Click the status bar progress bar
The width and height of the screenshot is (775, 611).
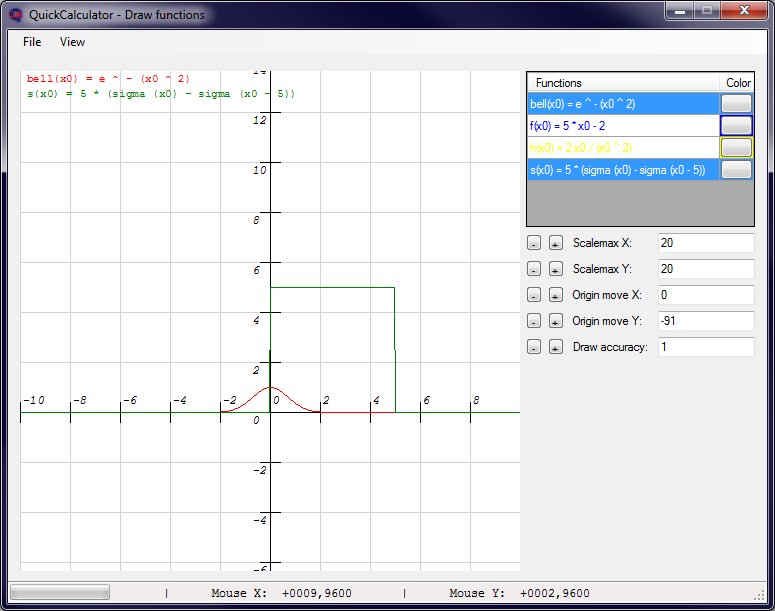pyautogui.click(x=60, y=592)
